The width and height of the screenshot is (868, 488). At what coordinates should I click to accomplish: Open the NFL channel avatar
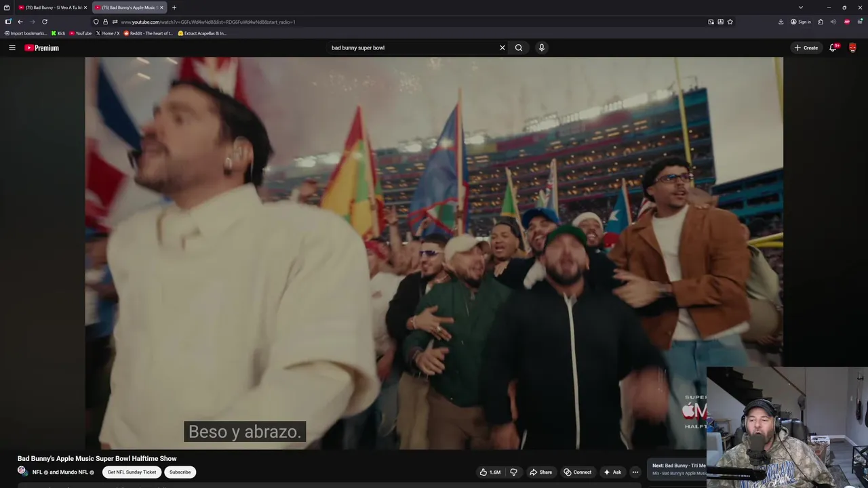tap(22, 471)
